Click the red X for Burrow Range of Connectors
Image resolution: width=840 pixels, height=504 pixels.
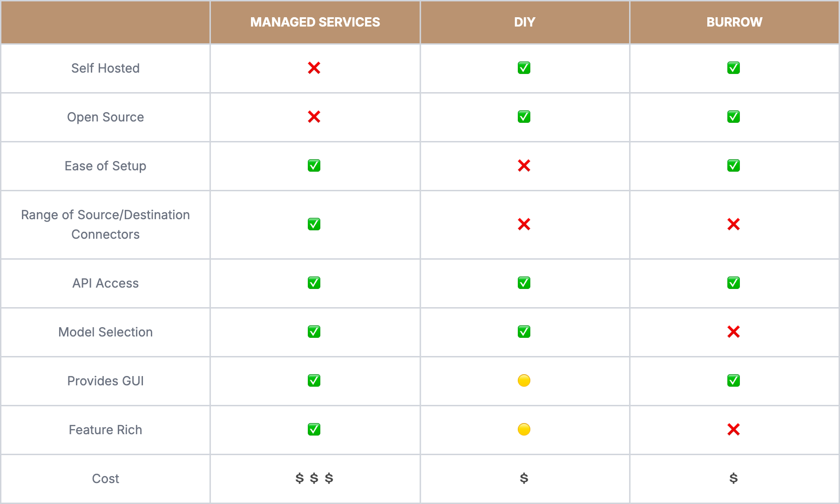pos(733,224)
